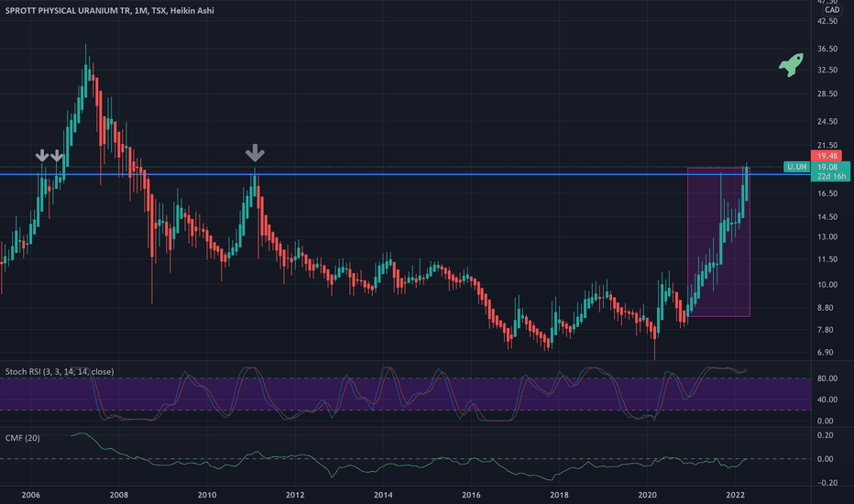This screenshot has height=504, width=854.
Task: Click the 32.50 price scale value
Action: coord(827,71)
